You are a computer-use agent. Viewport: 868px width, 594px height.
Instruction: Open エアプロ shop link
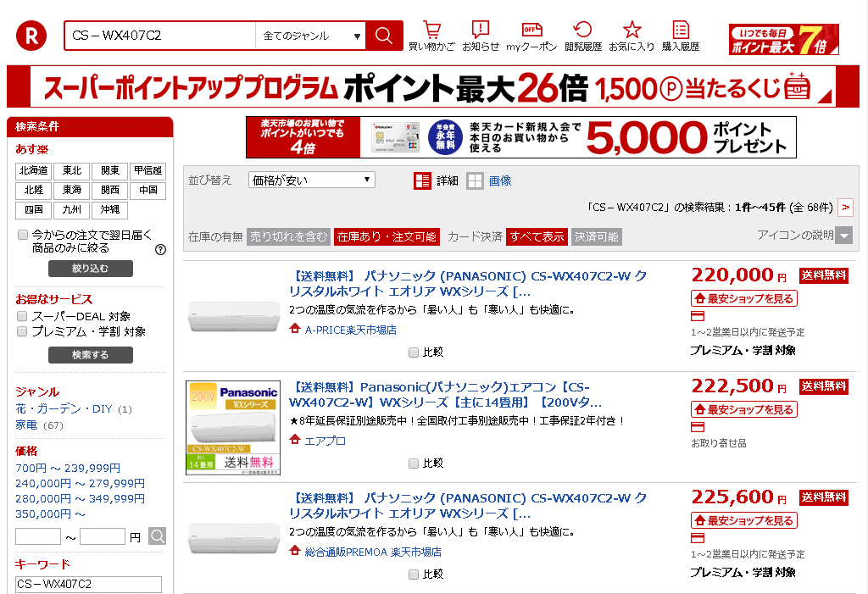pyautogui.click(x=325, y=441)
